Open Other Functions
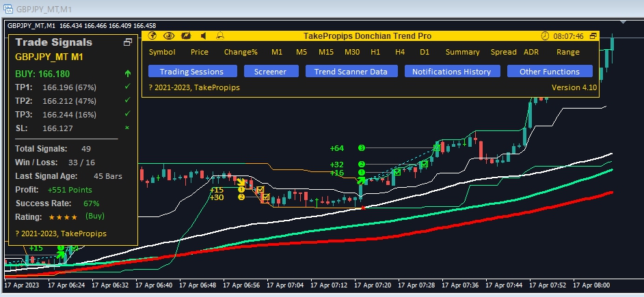This screenshot has width=644, height=297. pyautogui.click(x=550, y=72)
